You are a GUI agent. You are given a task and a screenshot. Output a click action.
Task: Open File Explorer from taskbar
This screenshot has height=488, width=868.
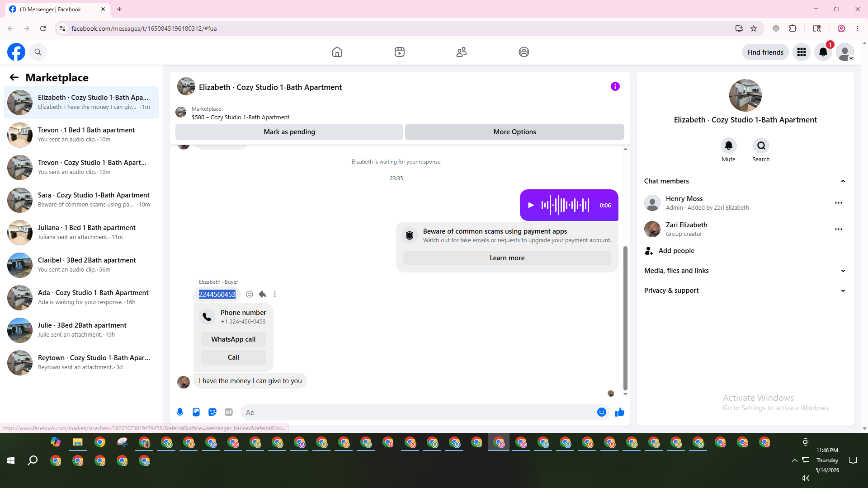[78, 442]
